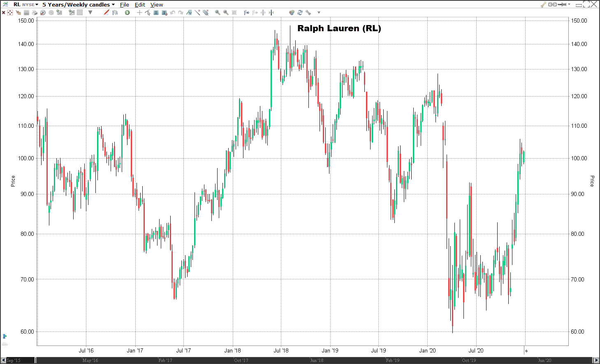Click the undo arrow icon
Screen dimensions: 600x364
coord(173,13)
